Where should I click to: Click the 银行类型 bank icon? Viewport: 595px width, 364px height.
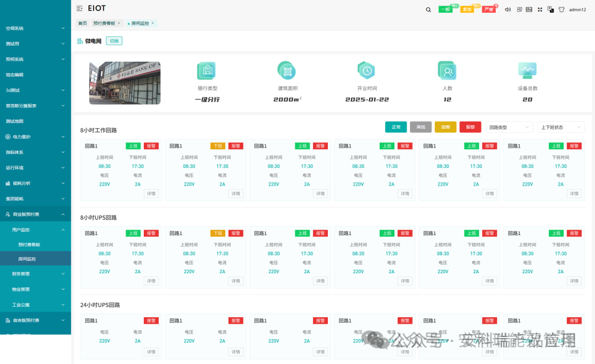coord(207,70)
